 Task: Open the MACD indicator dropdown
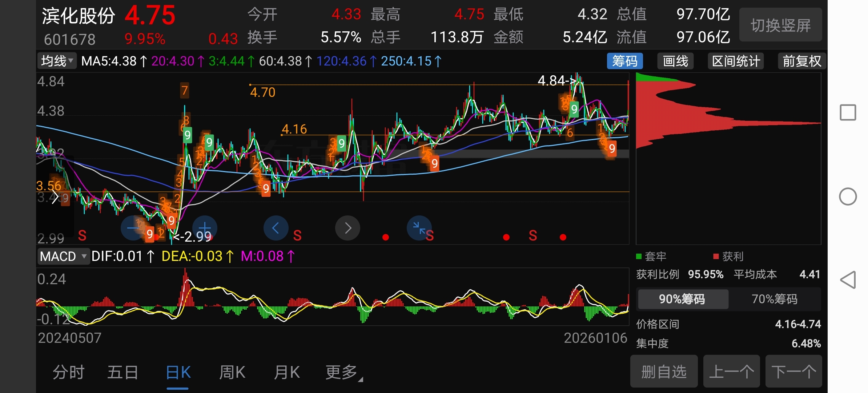pyautogui.click(x=63, y=257)
